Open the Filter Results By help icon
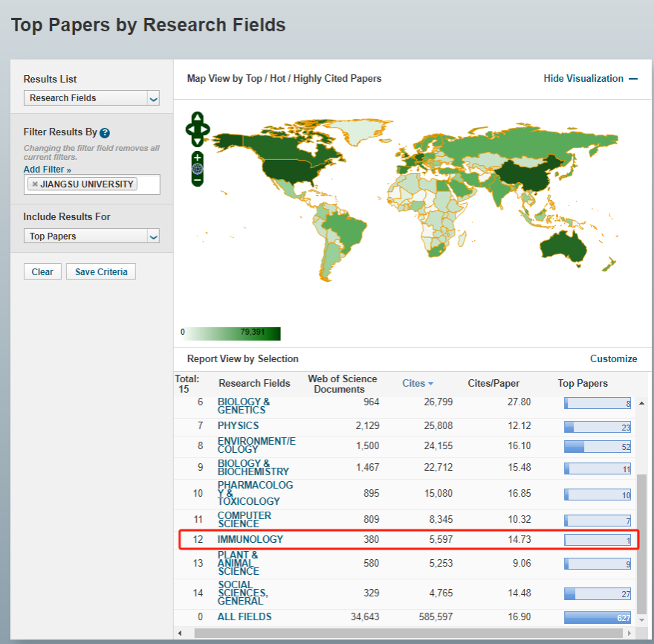The width and height of the screenshot is (654, 644). click(x=105, y=133)
